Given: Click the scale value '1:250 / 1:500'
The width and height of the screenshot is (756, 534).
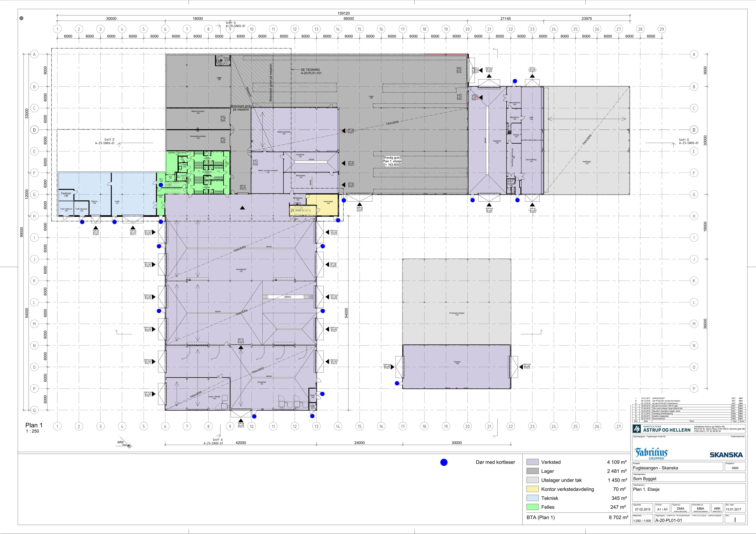Looking at the screenshot, I should [x=642, y=521].
